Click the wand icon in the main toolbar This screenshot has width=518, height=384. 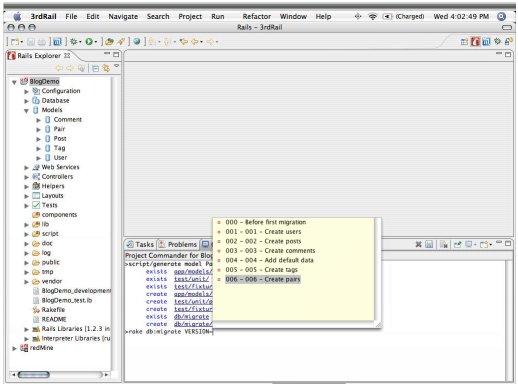(121, 42)
